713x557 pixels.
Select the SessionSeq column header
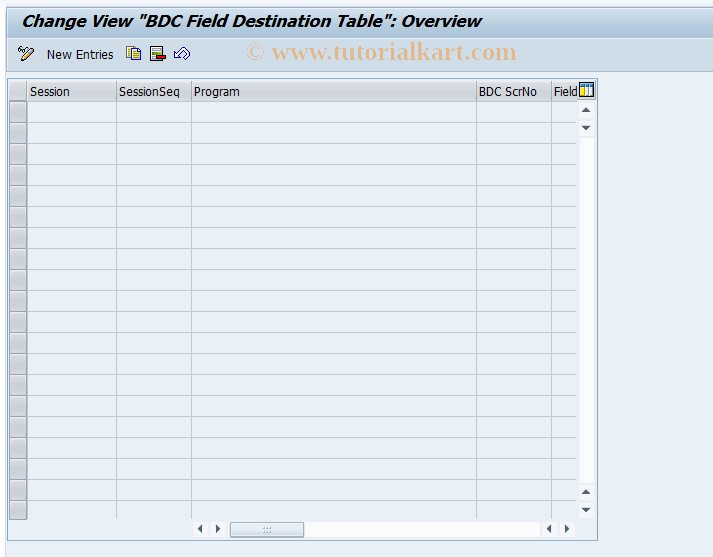point(154,92)
